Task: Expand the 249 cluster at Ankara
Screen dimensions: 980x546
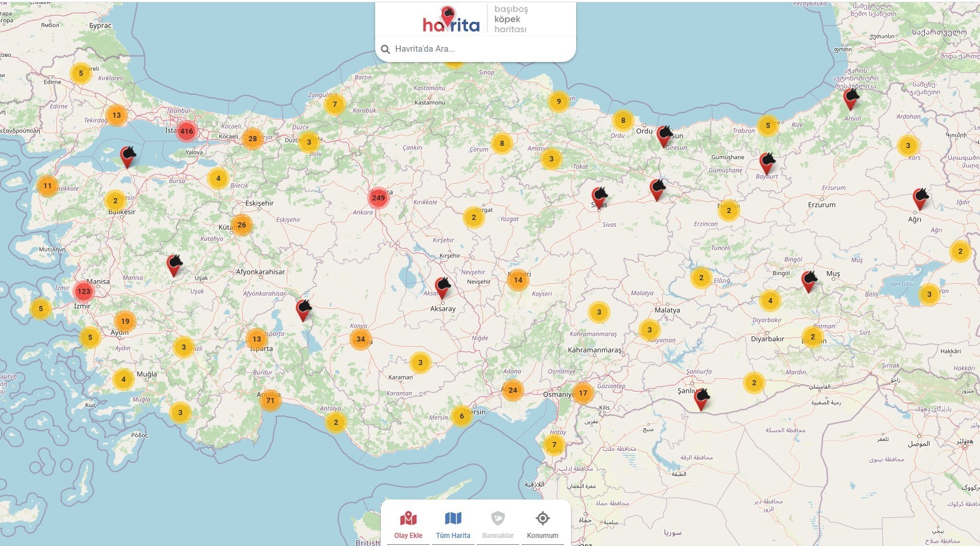Action: click(378, 198)
